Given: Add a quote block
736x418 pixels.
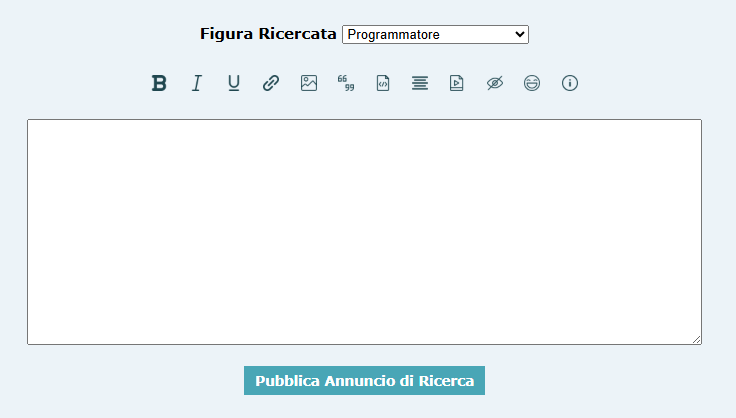Looking at the screenshot, I should click(x=346, y=83).
